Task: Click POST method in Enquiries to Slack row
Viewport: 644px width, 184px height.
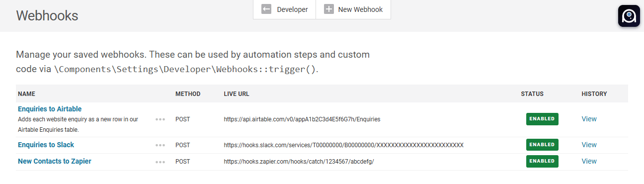Action: coord(182,145)
